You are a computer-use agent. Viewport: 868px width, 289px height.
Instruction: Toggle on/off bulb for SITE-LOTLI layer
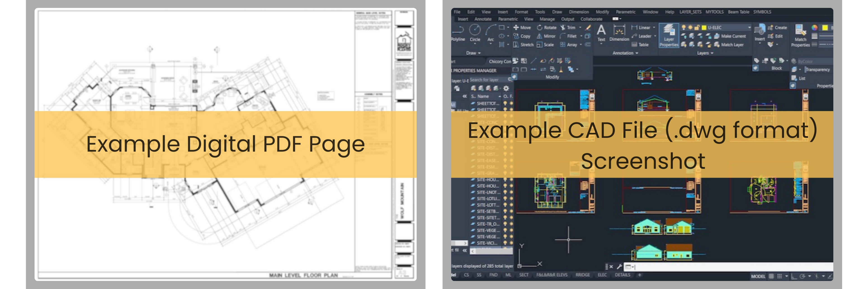(505, 198)
